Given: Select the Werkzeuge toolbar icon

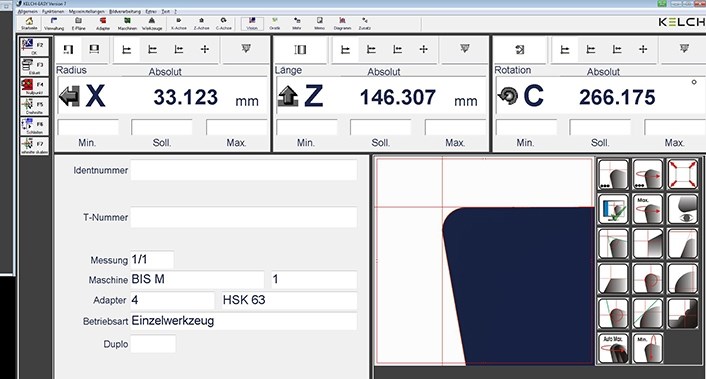Looking at the screenshot, I should click(152, 23).
